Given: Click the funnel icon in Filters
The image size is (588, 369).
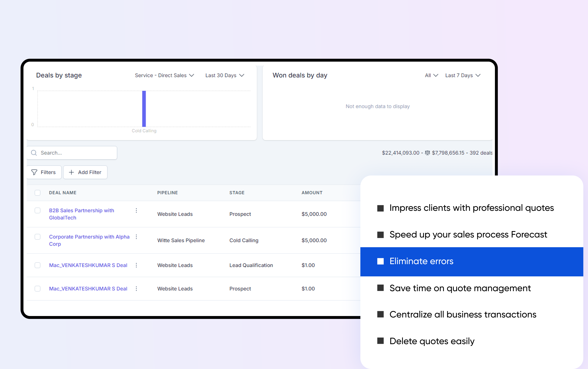Looking at the screenshot, I should (x=34, y=172).
